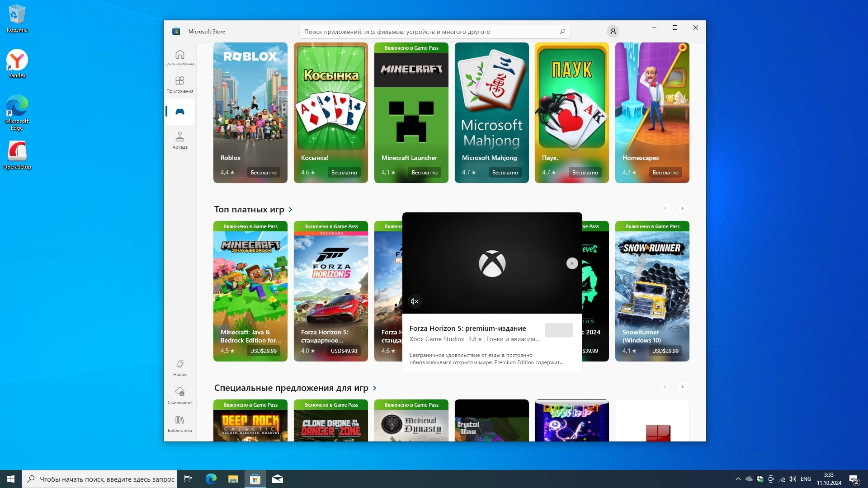Click the USD$29.99 price on SnowRunner

coord(665,351)
